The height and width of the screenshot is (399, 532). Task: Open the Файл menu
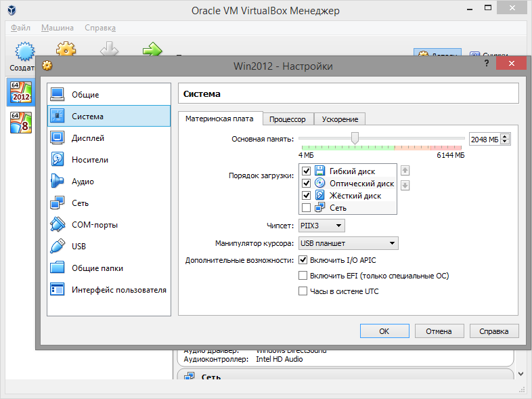pyautogui.click(x=20, y=28)
